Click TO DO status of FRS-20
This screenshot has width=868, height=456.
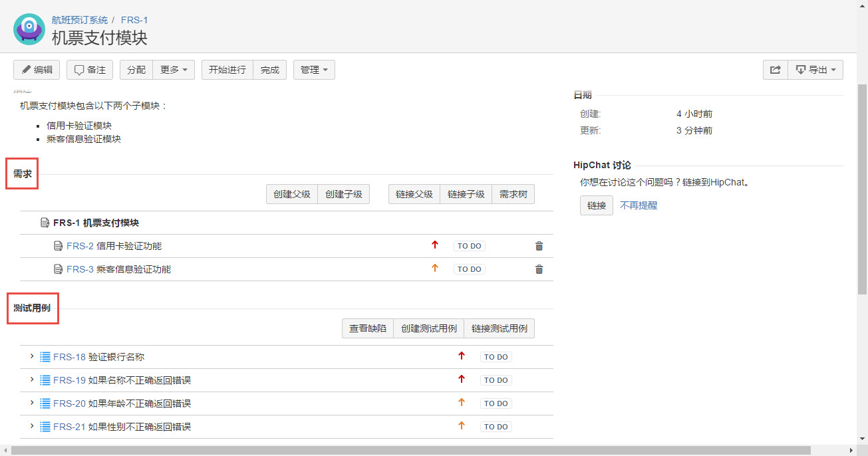pyautogui.click(x=496, y=403)
